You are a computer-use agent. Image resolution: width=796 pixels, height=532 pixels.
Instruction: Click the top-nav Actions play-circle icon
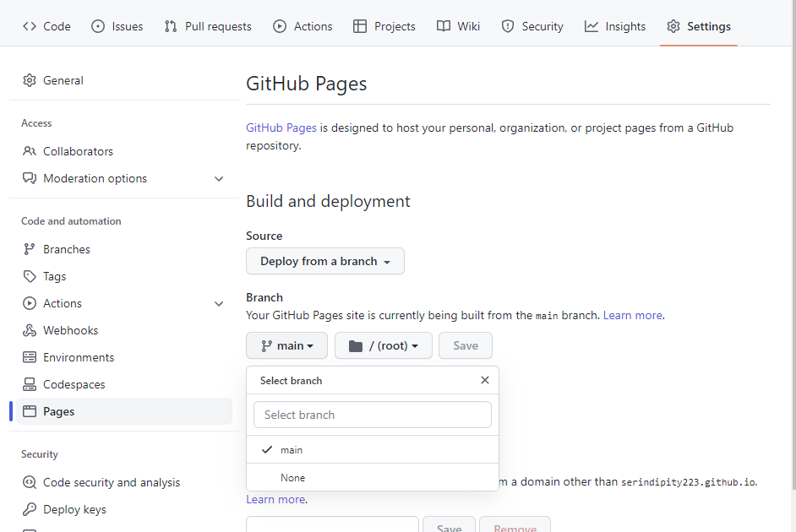(280, 26)
